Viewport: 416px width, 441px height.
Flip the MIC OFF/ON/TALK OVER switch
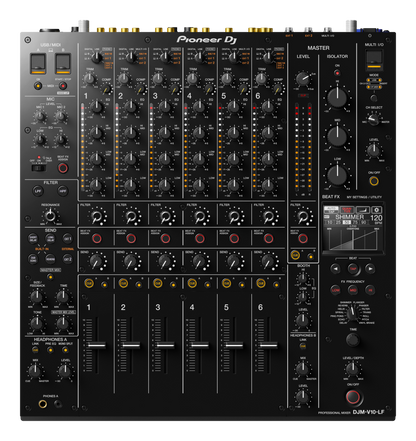coord(39,168)
